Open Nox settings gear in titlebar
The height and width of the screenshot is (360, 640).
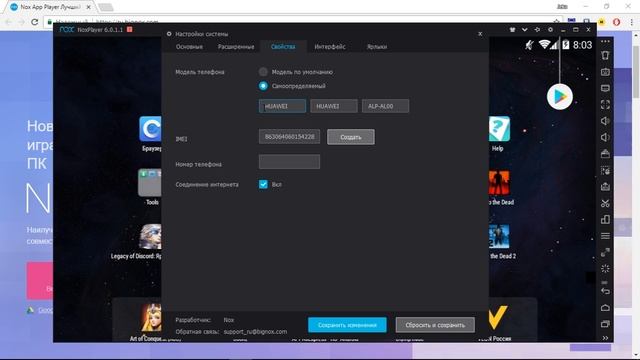tap(550, 30)
